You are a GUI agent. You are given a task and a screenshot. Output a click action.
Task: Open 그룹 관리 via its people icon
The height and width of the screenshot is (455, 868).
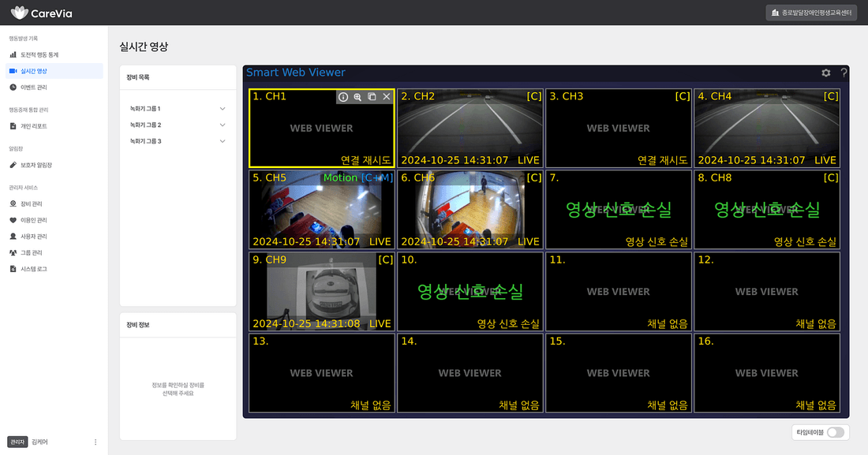(13, 252)
